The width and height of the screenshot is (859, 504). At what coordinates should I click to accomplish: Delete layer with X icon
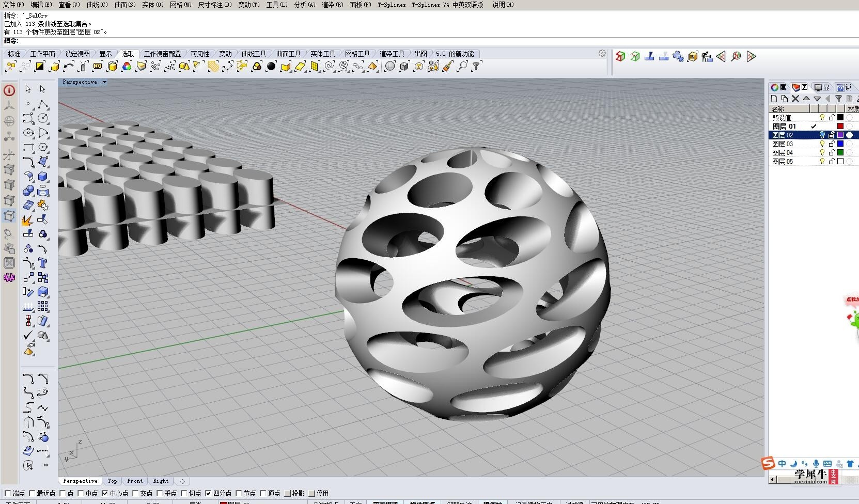pos(795,99)
